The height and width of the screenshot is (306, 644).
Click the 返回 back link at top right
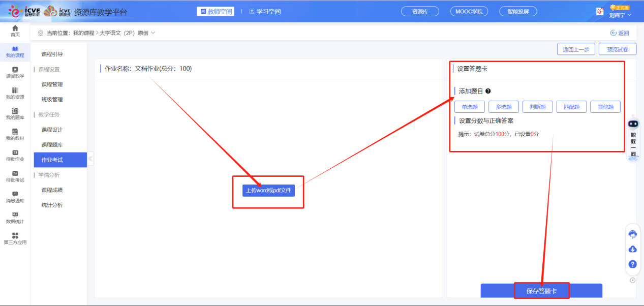click(x=620, y=33)
